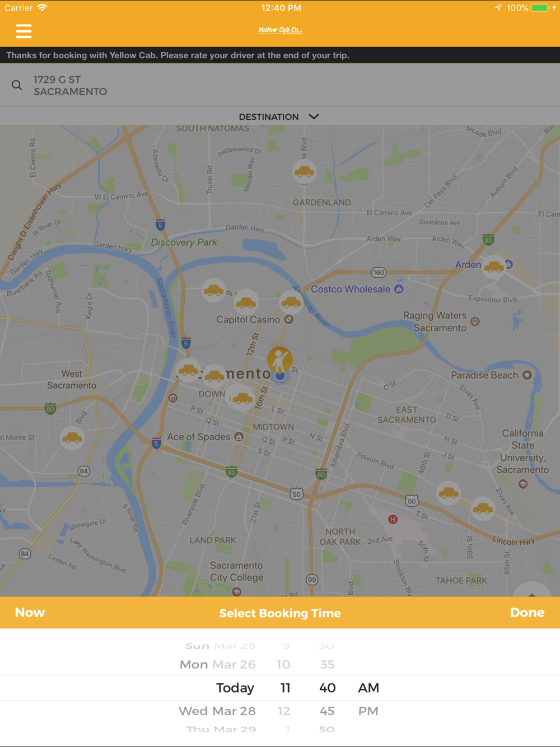The image size is (560, 747).
Task: Tap the route 99 highway shield
Action: click(312, 580)
